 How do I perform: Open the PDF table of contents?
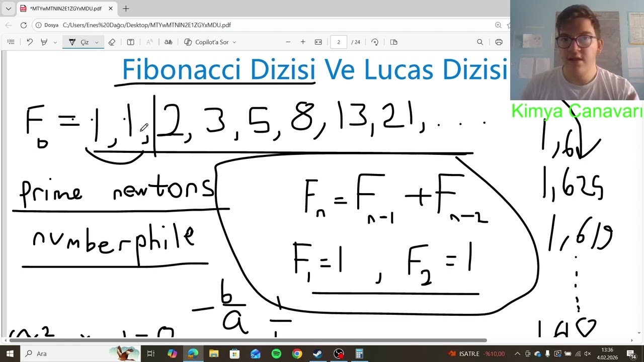point(11,42)
